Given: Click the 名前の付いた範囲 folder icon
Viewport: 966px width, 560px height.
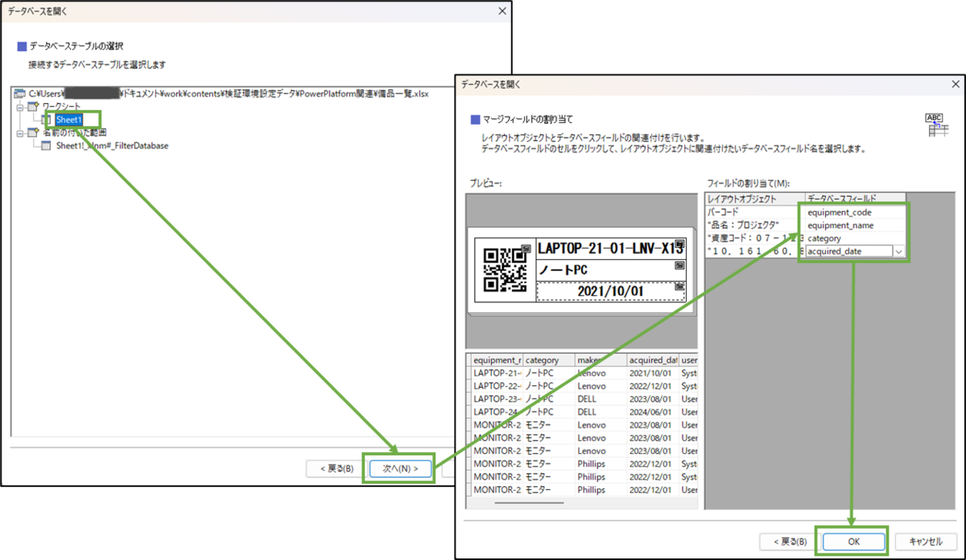Looking at the screenshot, I should [x=32, y=132].
